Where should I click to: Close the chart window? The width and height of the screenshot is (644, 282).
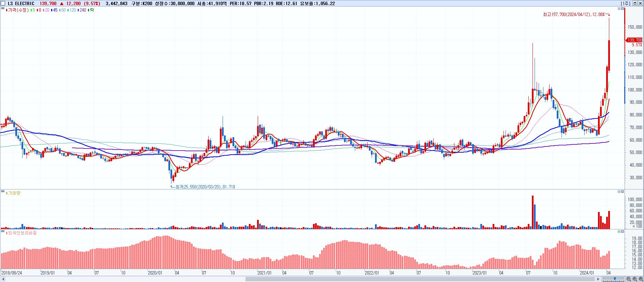click(641, 3)
